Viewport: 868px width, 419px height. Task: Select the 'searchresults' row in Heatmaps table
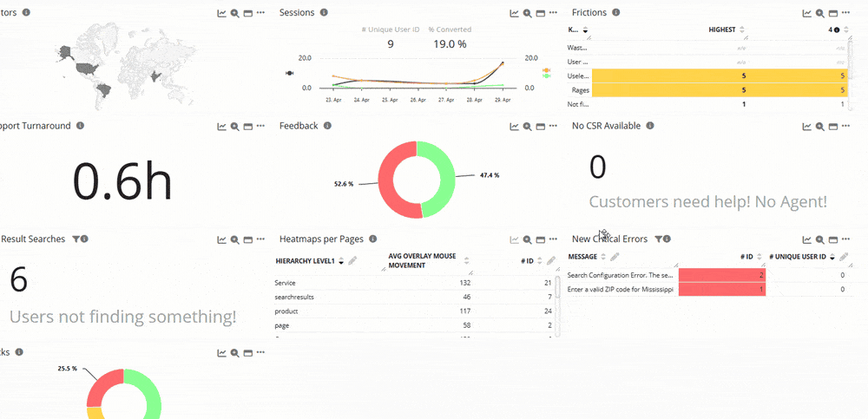tap(414, 298)
